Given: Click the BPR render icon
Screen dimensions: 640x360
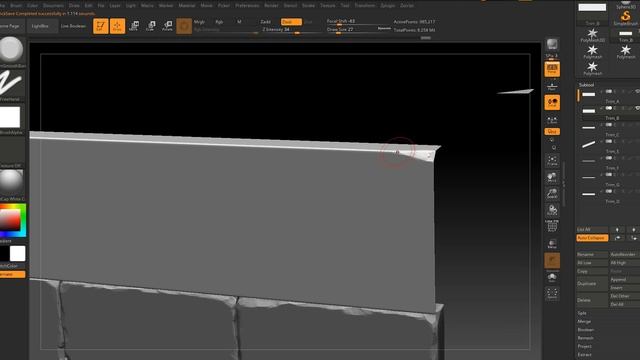Looking at the screenshot, I should coord(552,44).
